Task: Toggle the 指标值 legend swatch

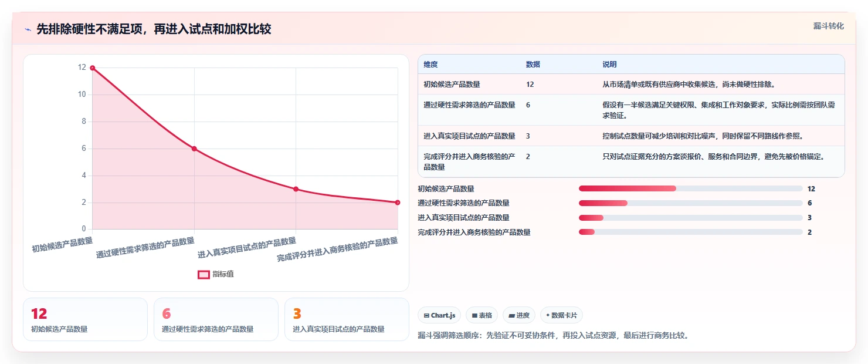Action: [x=204, y=274]
